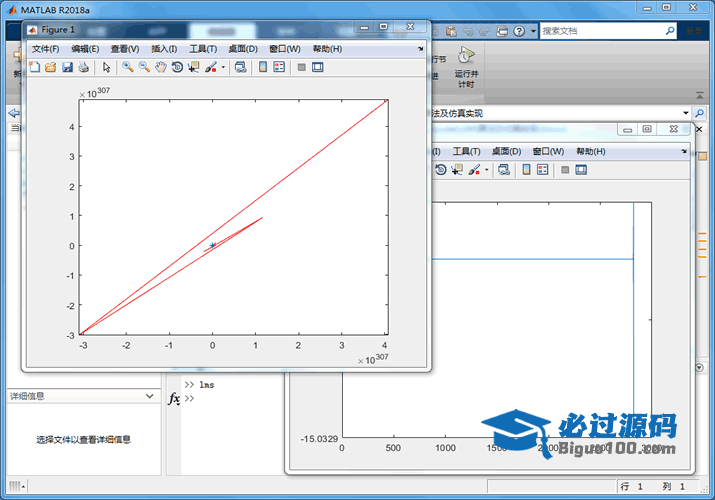The image size is (715, 500).
Task: Open the Brush color dropdown arrow
Action: click(223, 68)
